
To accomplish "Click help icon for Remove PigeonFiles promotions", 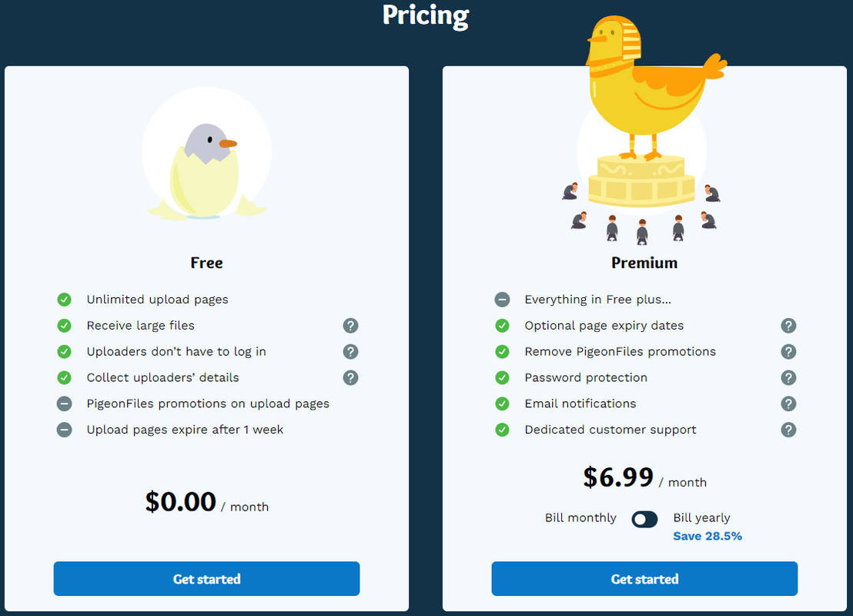I will click(x=788, y=352).
